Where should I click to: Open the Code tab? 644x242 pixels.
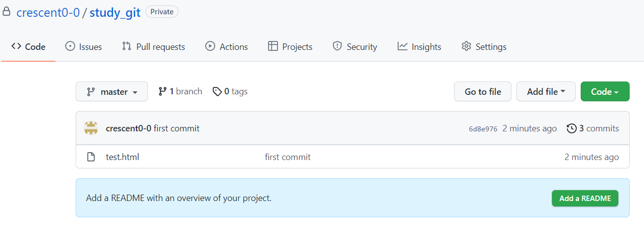(28, 47)
